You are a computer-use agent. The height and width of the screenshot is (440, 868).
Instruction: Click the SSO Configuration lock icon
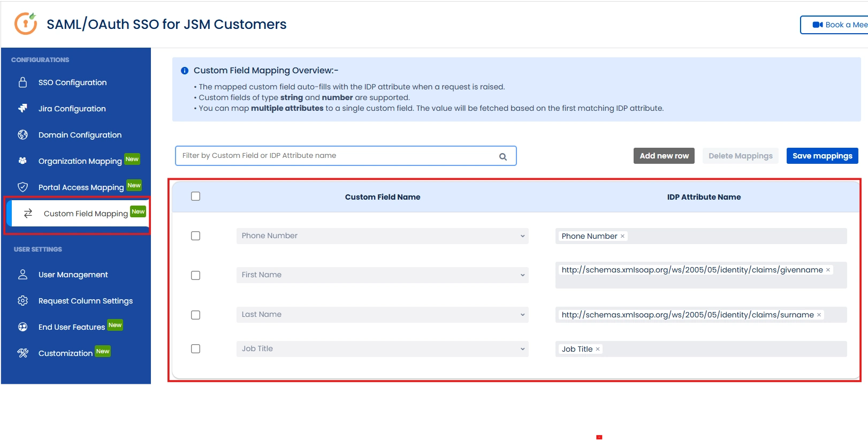click(22, 82)
